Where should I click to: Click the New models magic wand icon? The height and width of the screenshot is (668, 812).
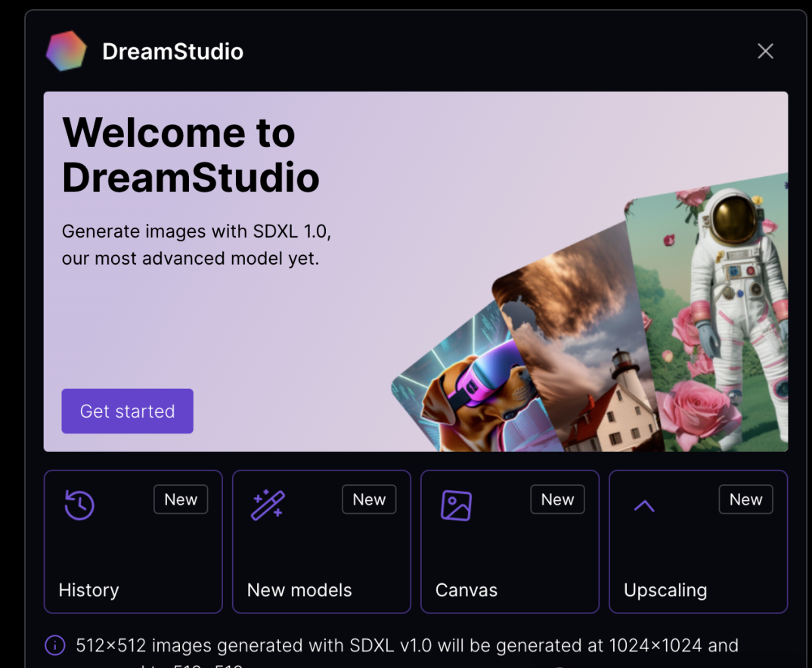(268, 505)
